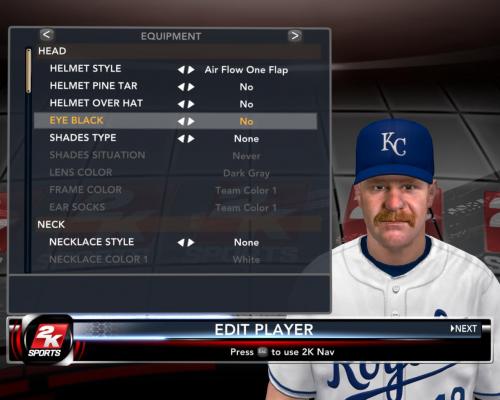Click the highlighted Eye Black row label
This screenshot has height=400, width=500.
click(x=76, y=120)
